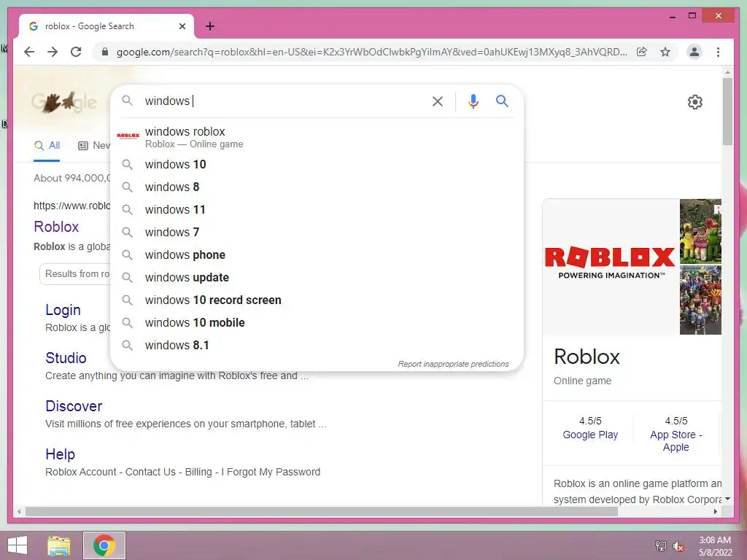
Task: Open the upper Roblox characters thumbnail
Action: tap(700, 231)
